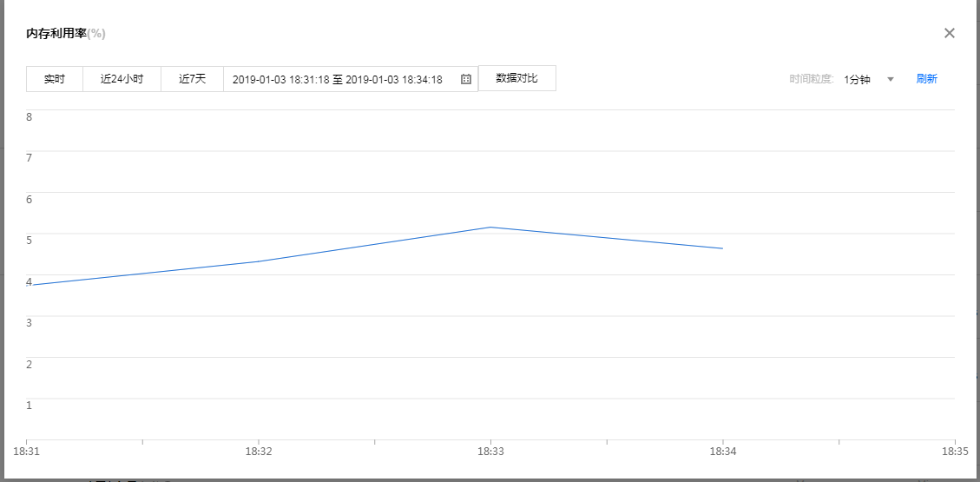Click the 刷新 link
This screenshot has width=980, height=482.
[x=926, y=79]
